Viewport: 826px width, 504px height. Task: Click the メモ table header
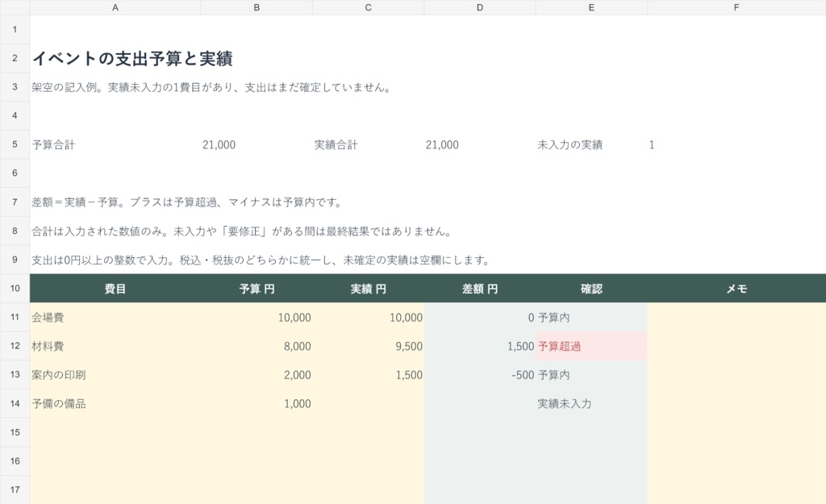(736, 288)
